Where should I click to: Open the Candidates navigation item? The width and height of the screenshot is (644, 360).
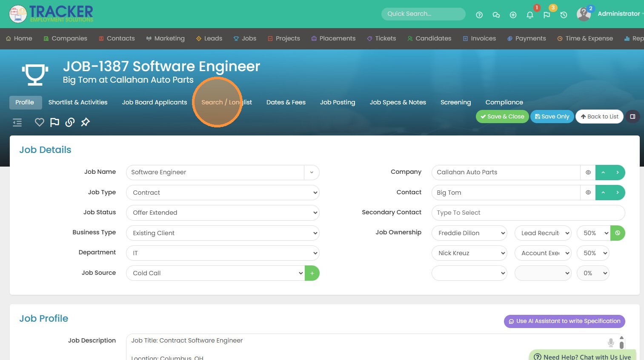click(x=429, y=38)
